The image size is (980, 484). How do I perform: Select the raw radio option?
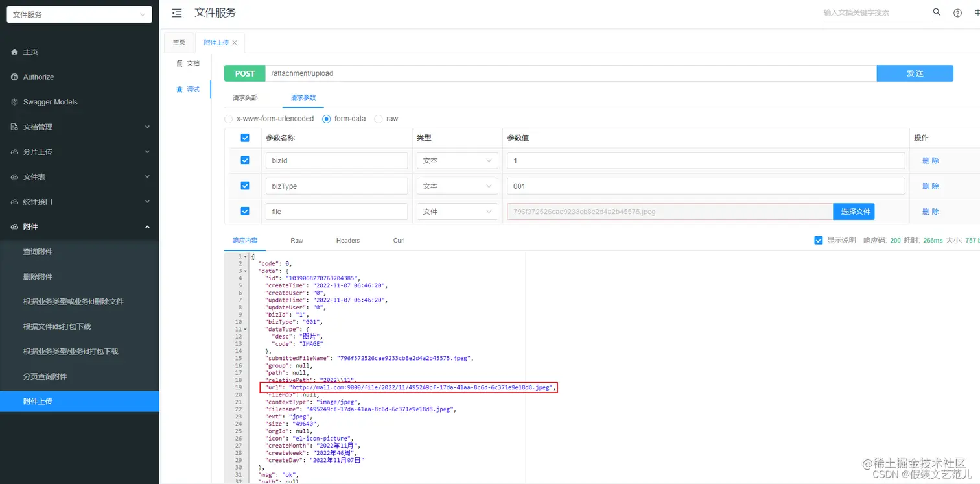[x=379, y=119]
